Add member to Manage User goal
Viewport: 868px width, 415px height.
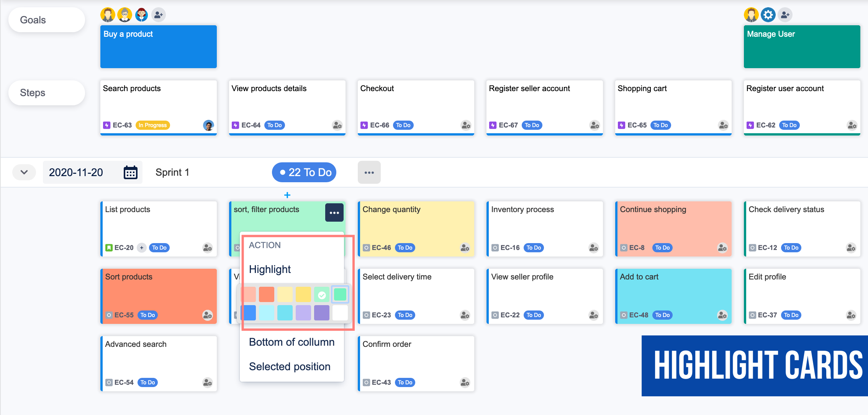(x=785, y=15)
